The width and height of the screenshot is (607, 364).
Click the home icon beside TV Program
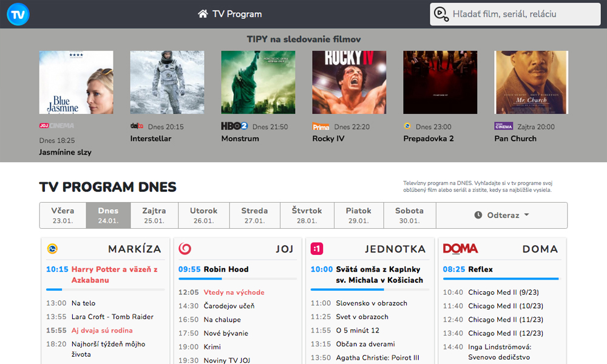[203, 14]
